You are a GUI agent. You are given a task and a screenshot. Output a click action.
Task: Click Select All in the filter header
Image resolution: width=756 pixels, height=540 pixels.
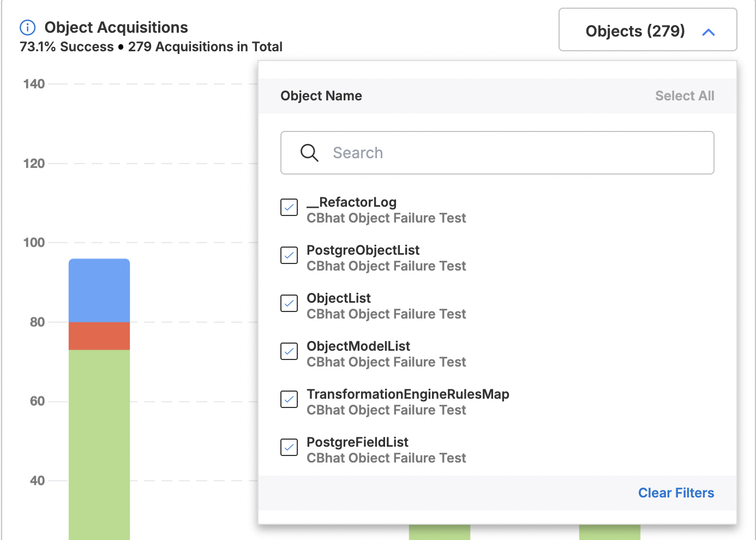click(x=684, y=96)
